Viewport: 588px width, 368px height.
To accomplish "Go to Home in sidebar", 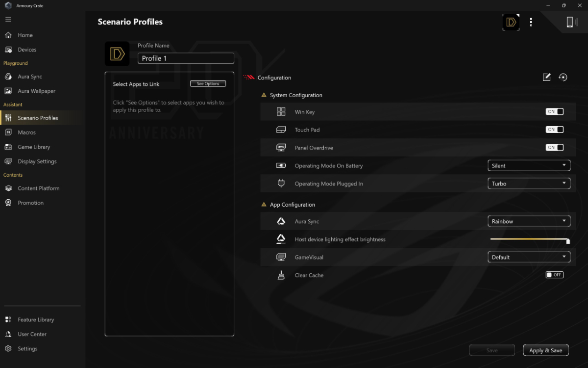I will point(25,35).
